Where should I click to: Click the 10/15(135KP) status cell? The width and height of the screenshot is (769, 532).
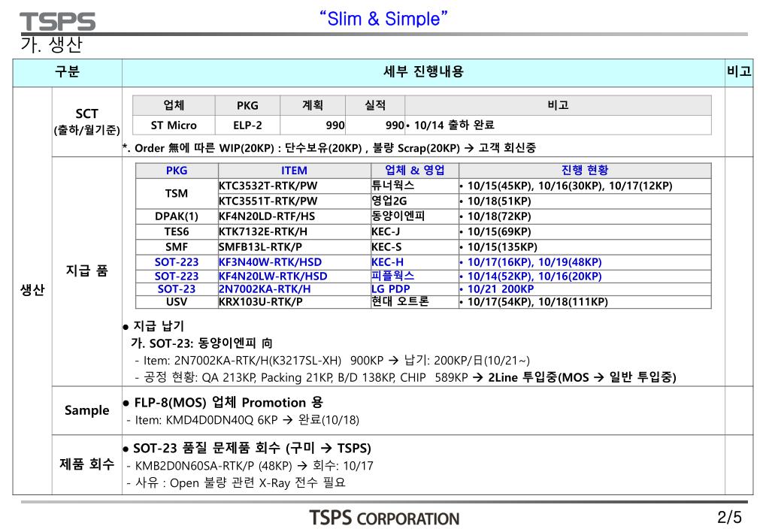pos(585,247)
